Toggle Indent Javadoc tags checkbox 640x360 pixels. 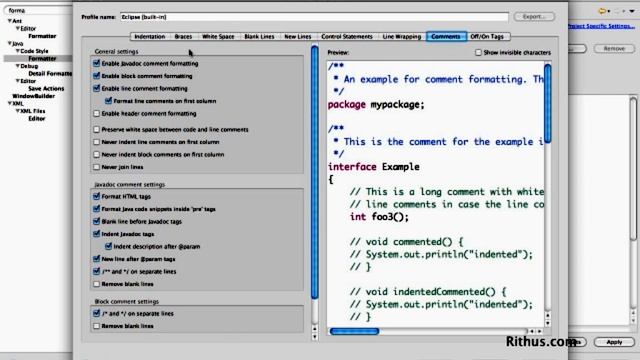click(97, 234)
